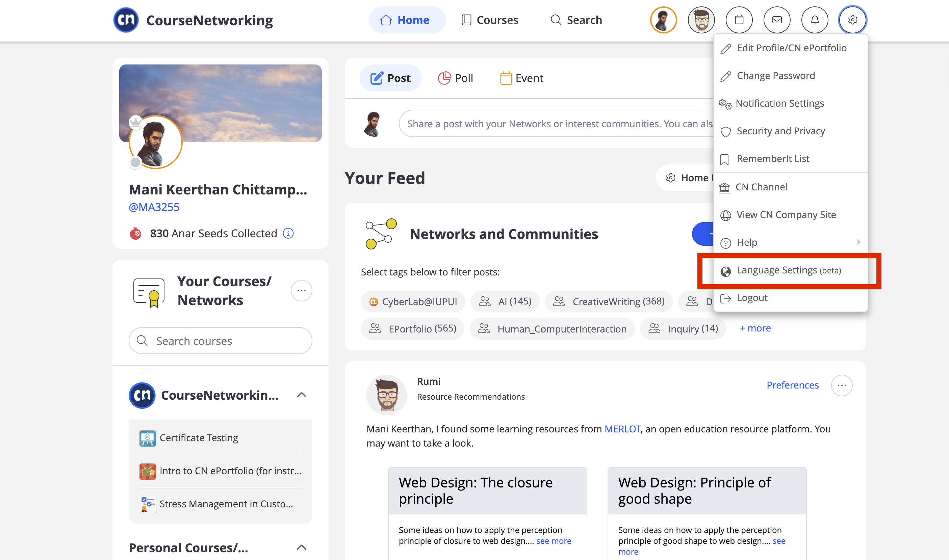Filter posts by Inquiry (14) tag

pyautogui.click(x=683, y=329)
